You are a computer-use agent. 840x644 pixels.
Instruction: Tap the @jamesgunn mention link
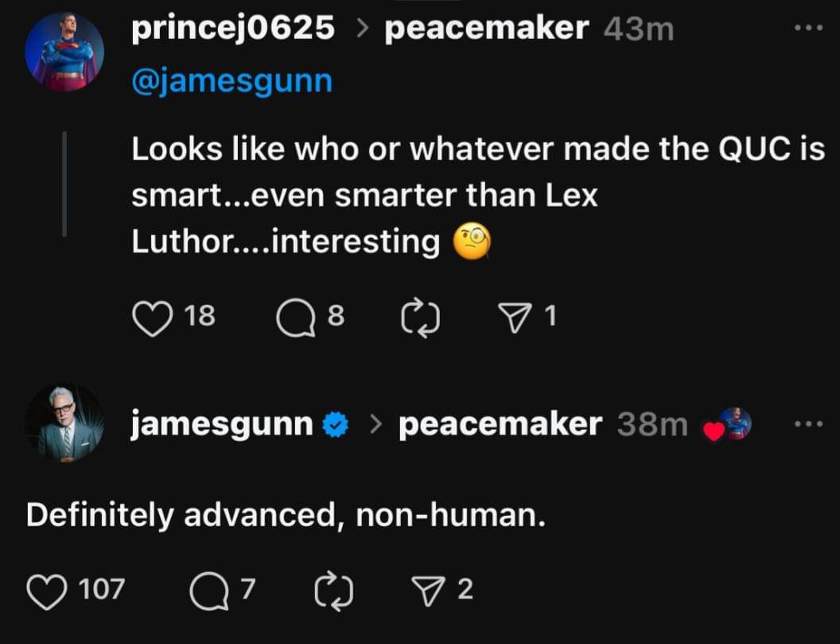click(231, 81)
